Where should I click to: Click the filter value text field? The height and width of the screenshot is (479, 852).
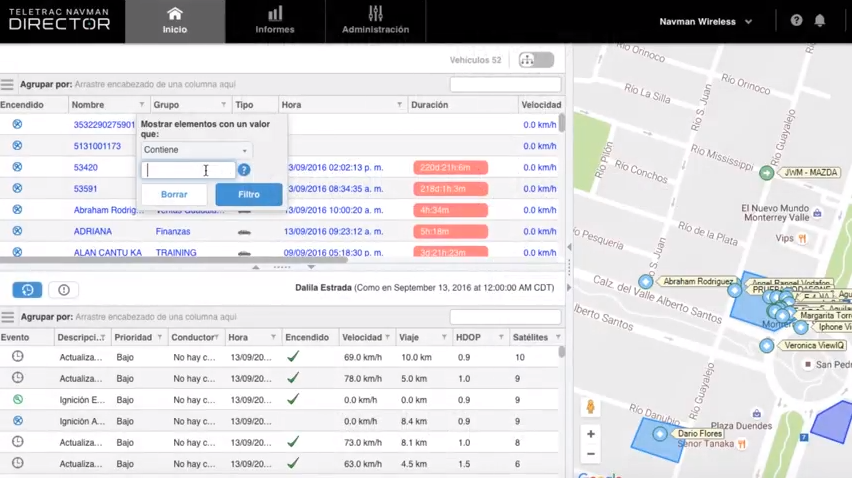tap(188, 171)
